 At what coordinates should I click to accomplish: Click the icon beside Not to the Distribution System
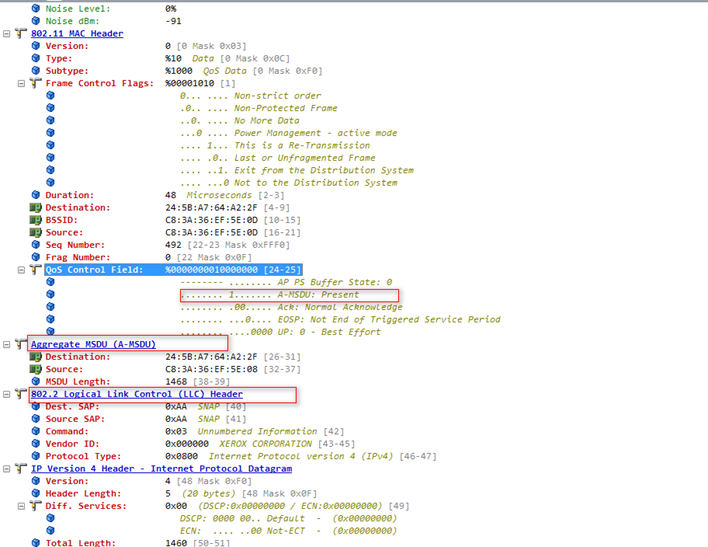pos(50,182)
